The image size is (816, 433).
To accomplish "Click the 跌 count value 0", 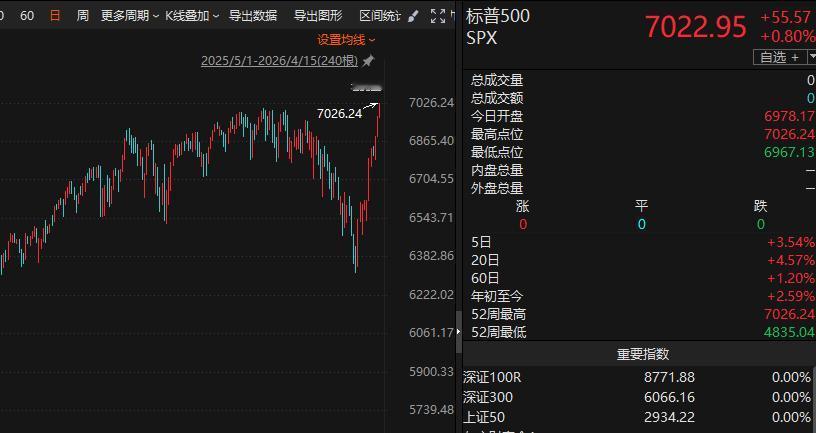I will click(760, 224).
